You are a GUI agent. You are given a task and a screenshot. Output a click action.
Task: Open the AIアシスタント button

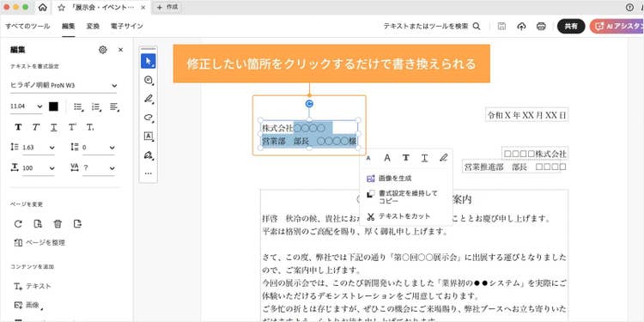click(617, 27)
